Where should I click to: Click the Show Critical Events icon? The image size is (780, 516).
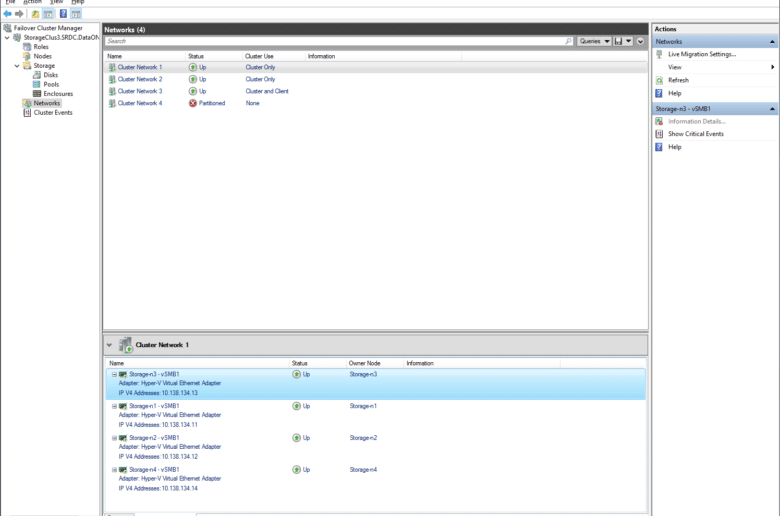[659, 134]
